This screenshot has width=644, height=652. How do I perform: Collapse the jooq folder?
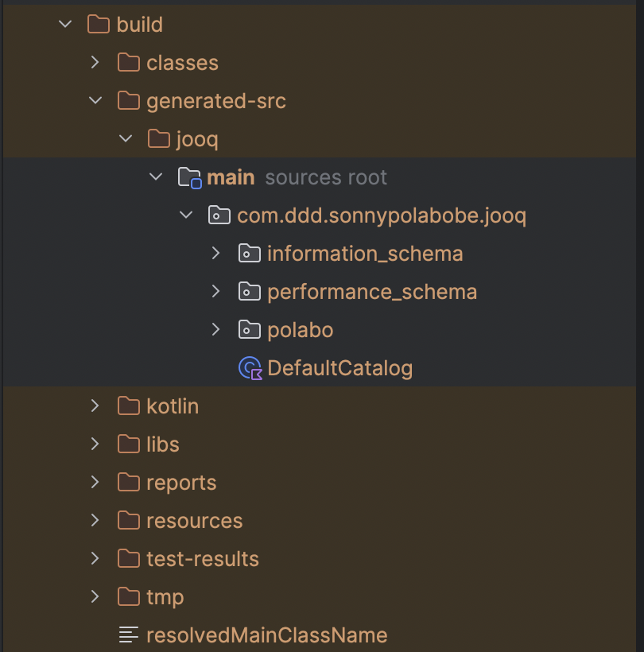(125, 138)
